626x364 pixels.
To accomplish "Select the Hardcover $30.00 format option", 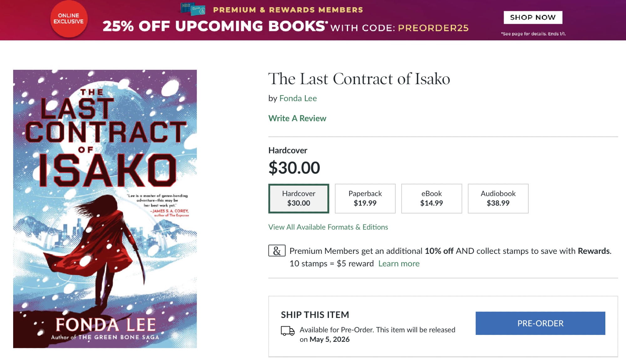I will [x=299, y=198].
